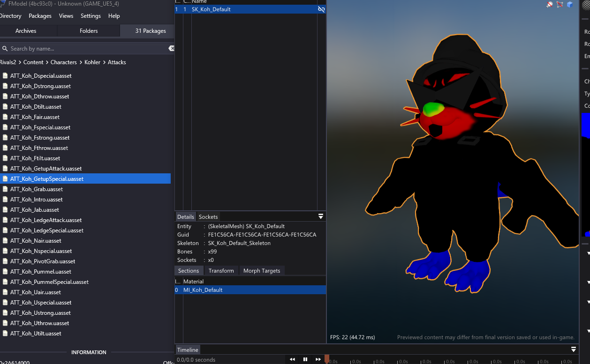Viewport: 590px width, 364px height.
Task: Click file icon of ATT_Koh_Dthrow.uasset
Action: [5, 96]
